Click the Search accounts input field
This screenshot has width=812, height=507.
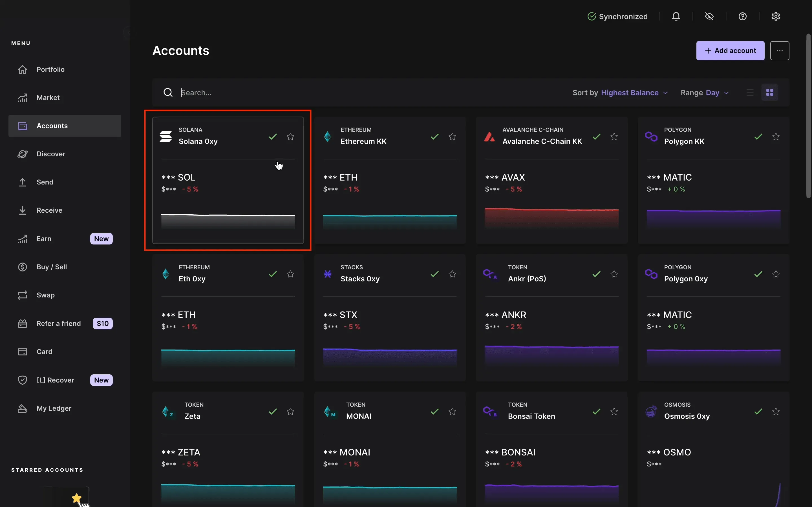369,93
